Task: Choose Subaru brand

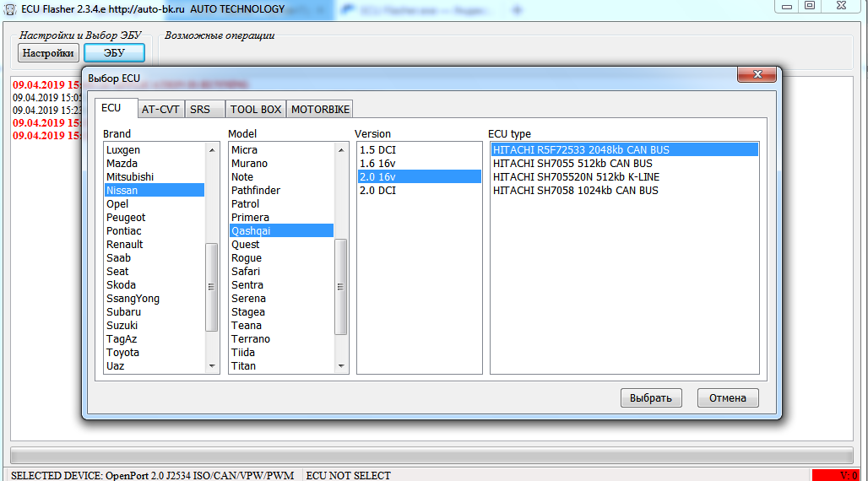Action: pyautogui.click(x=154, y=311)
